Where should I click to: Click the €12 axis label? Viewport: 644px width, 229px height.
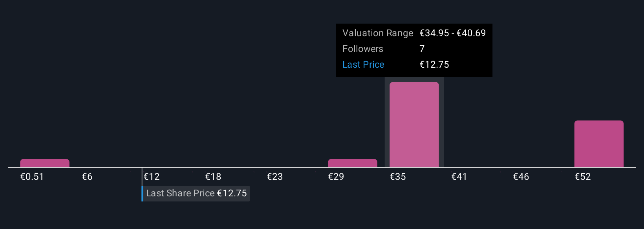pyautogui.click(x=152, y=177)
